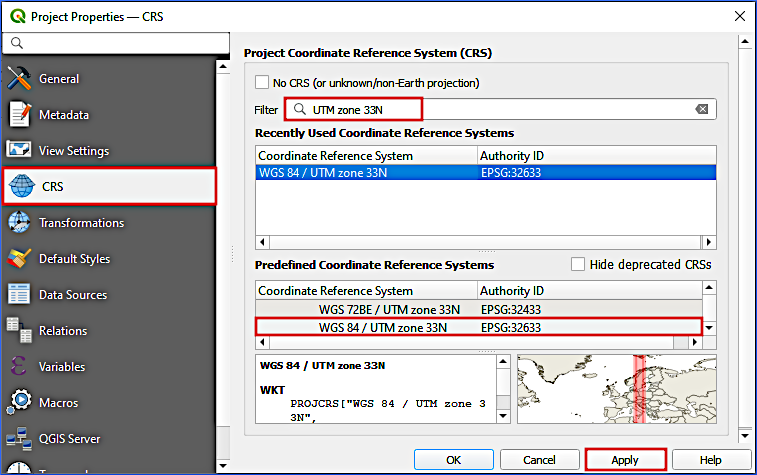Viewport: 757px width, 475px height.
Task: Open the Transformations globe icon
Action: click(19, 223)
